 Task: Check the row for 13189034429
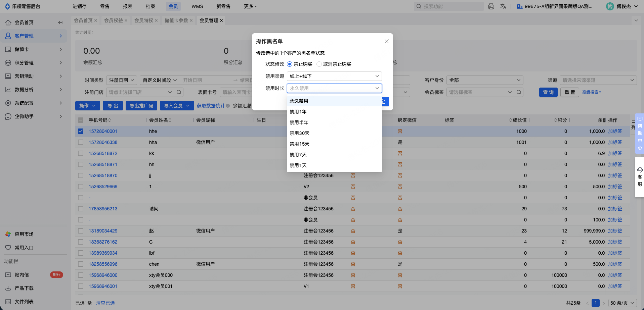click(81, 231)
